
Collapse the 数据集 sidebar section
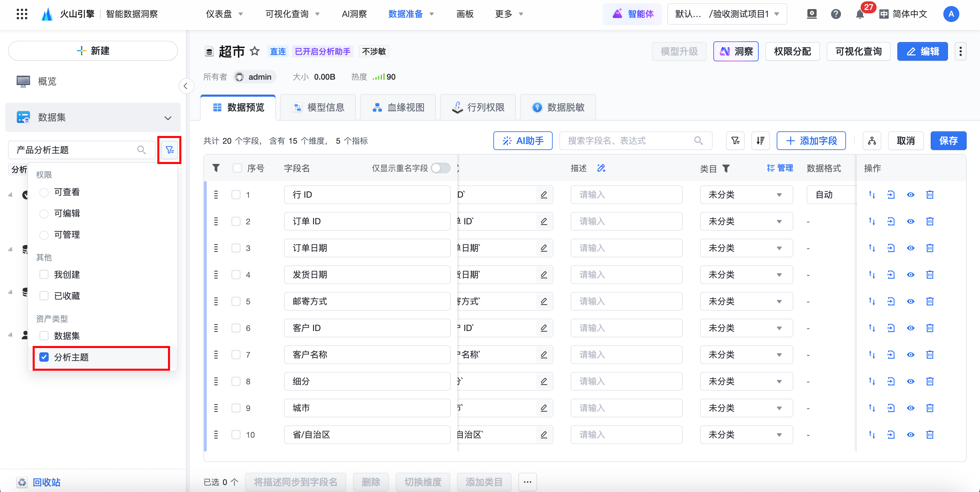point(168,118)
